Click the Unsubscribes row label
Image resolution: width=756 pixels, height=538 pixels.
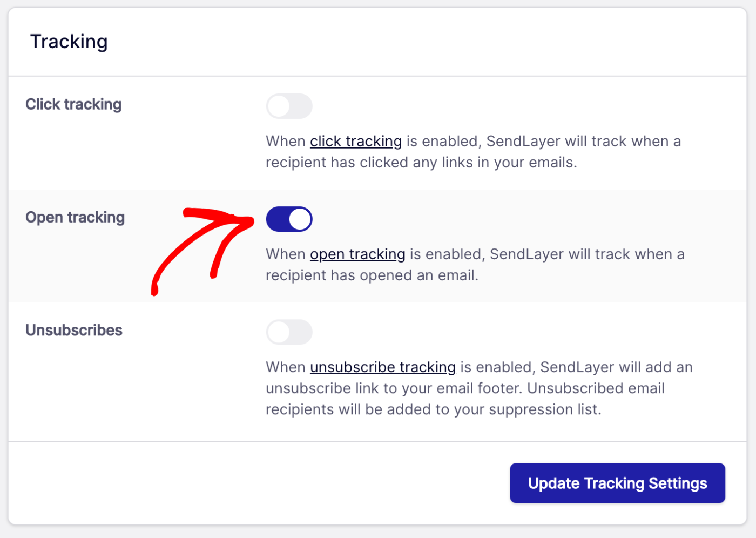74,330
